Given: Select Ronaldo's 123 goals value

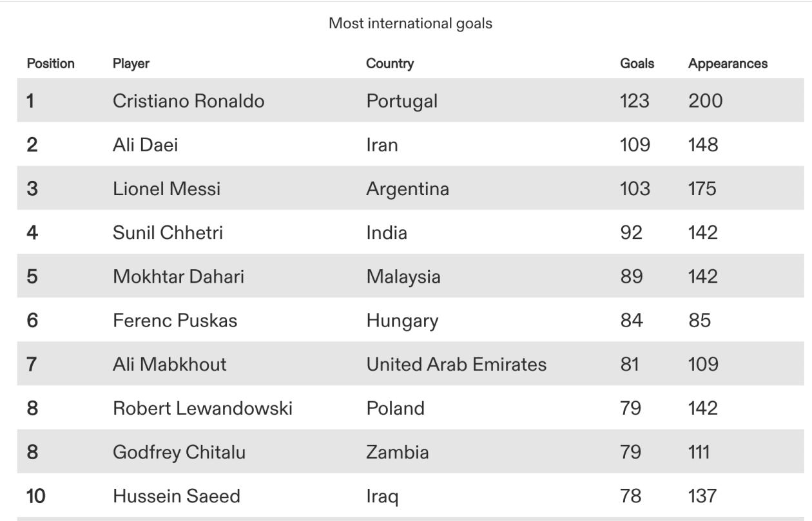Looking at the screenshot, I should coord(635,101).
